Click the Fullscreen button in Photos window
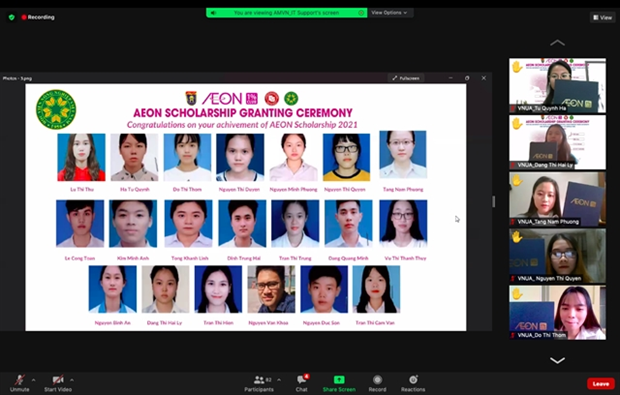 pyautogui.click(x=406, y=78)
